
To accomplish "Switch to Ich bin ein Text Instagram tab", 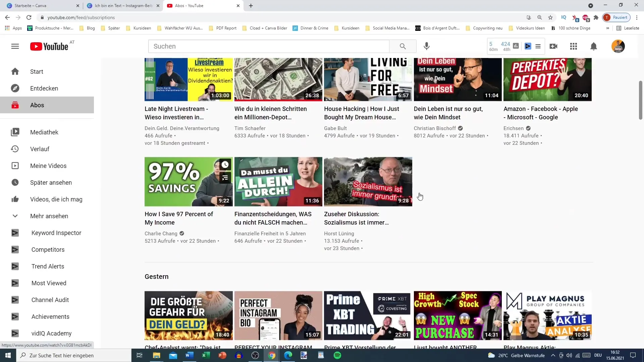I will (x=122, y=6).
